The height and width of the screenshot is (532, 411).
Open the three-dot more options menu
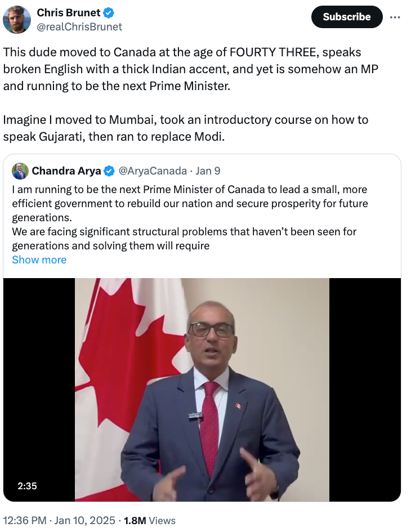(395, 17)
